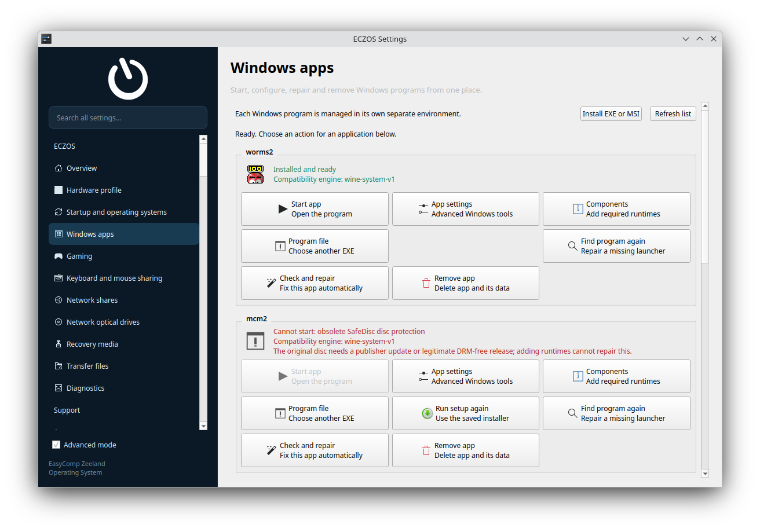Click the mcm2 warning window icon

[x=255, y=341]
